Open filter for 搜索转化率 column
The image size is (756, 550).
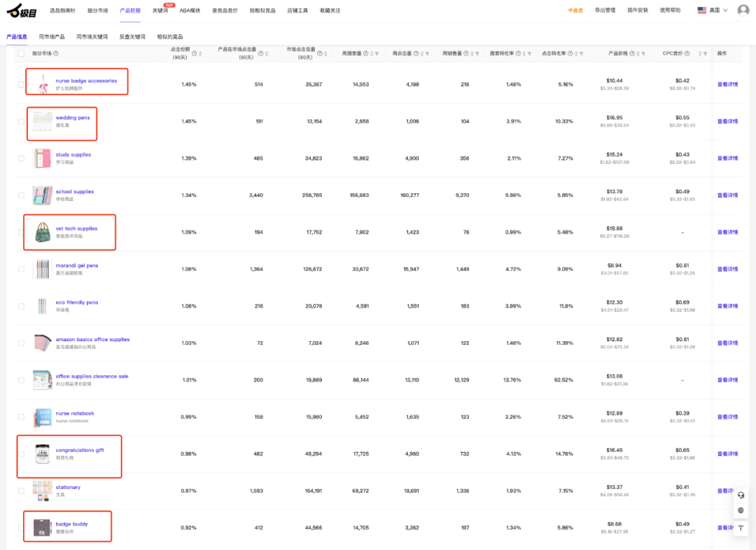(529, 53)
